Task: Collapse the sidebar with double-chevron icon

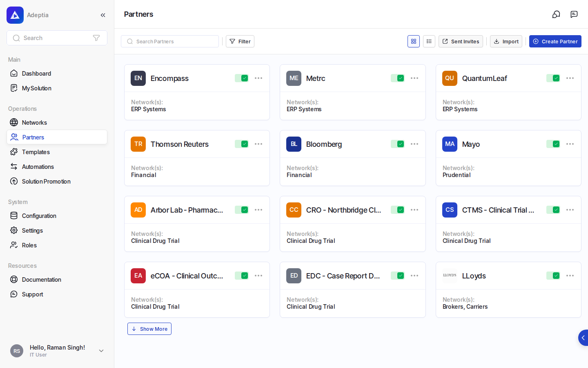Action: 103,15
